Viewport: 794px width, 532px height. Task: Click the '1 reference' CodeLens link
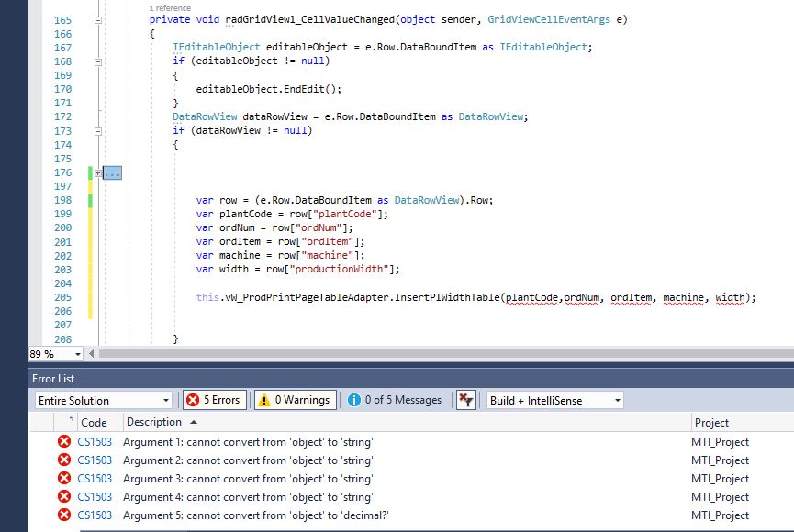(x=170, y=8)
